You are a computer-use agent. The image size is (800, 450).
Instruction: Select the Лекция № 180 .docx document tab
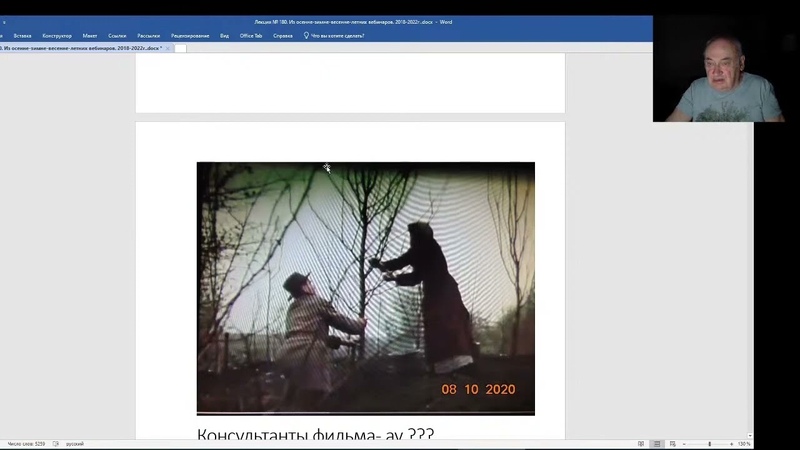[x=82, y=48]
